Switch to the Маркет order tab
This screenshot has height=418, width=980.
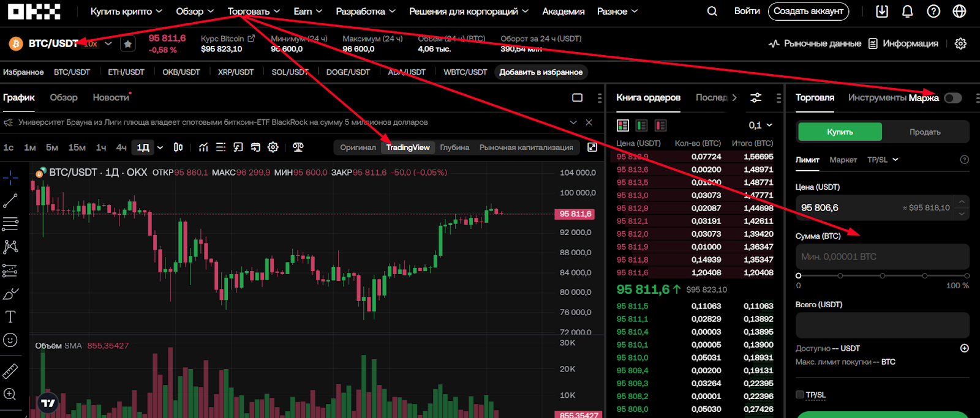pyautogui.click(x=843, y=160)
